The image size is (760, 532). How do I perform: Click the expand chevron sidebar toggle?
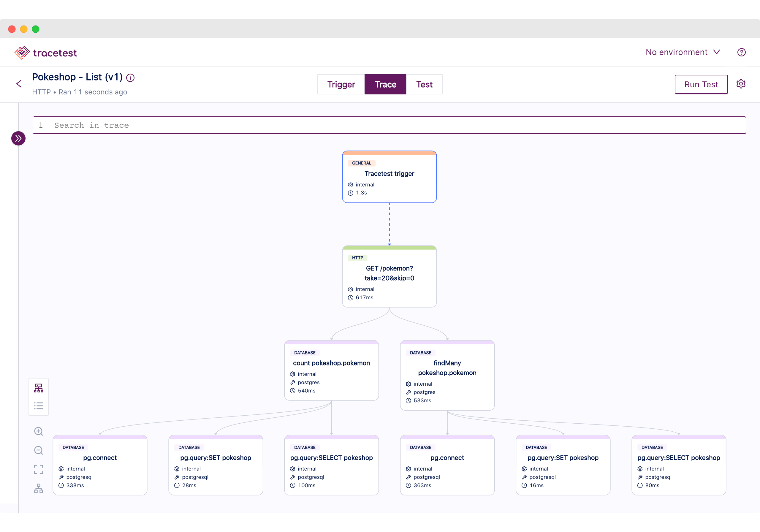[18, 138]
